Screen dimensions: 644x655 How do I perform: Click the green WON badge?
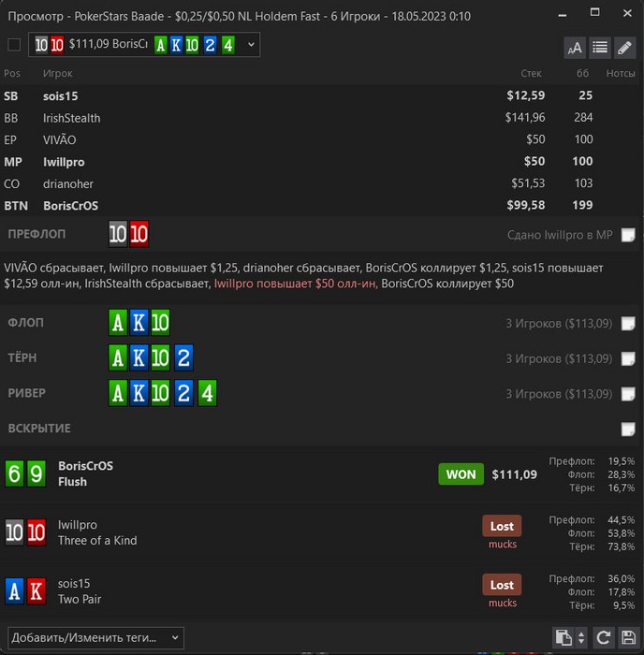(x=461, y=474)
